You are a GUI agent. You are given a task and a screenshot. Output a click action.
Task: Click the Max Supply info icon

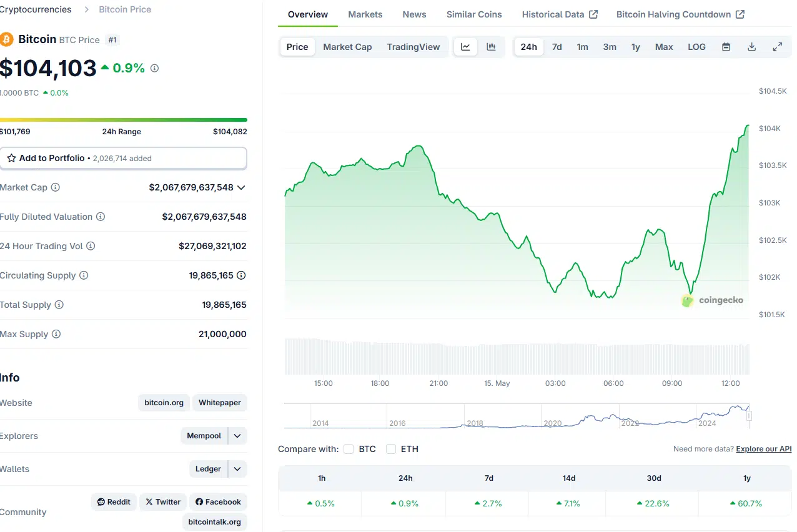(56, 334)
